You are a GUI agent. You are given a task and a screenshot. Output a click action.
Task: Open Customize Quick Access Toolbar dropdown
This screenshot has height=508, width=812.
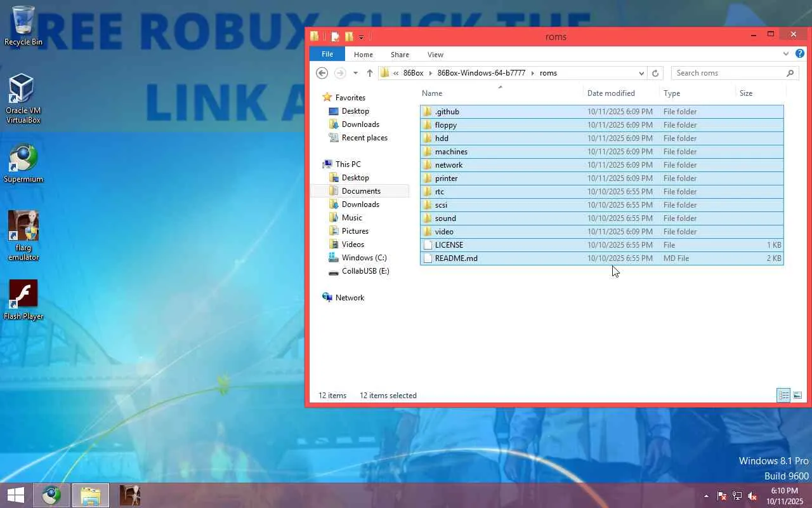361,37
